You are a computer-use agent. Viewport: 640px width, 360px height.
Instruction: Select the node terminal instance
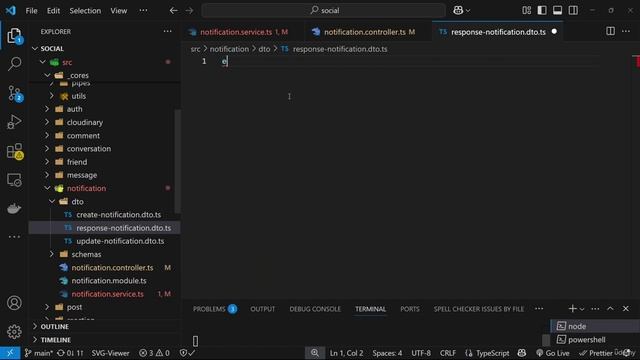(x=594, y=326)
